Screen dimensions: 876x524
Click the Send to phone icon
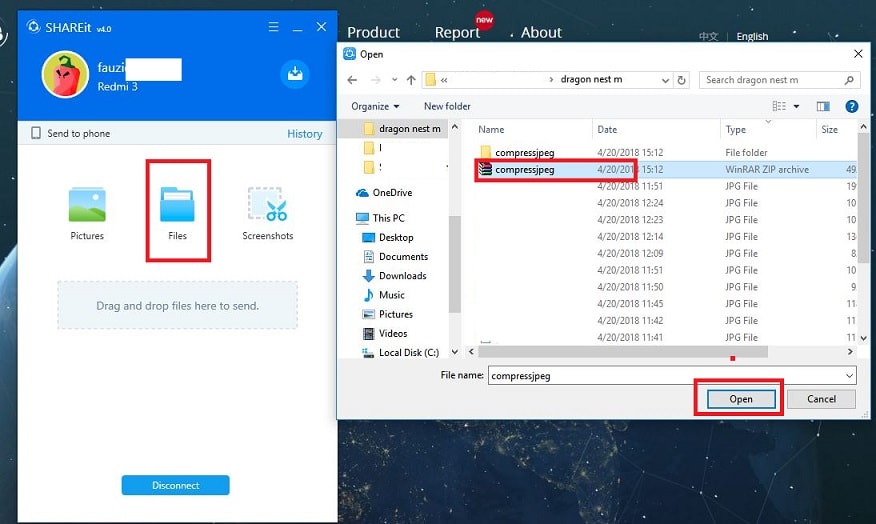[x=36, y=133]
